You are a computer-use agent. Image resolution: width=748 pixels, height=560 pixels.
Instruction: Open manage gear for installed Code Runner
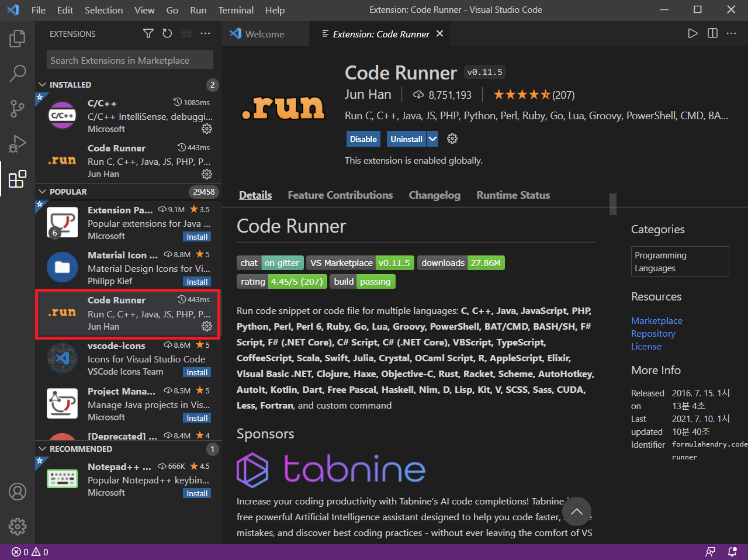207,174
